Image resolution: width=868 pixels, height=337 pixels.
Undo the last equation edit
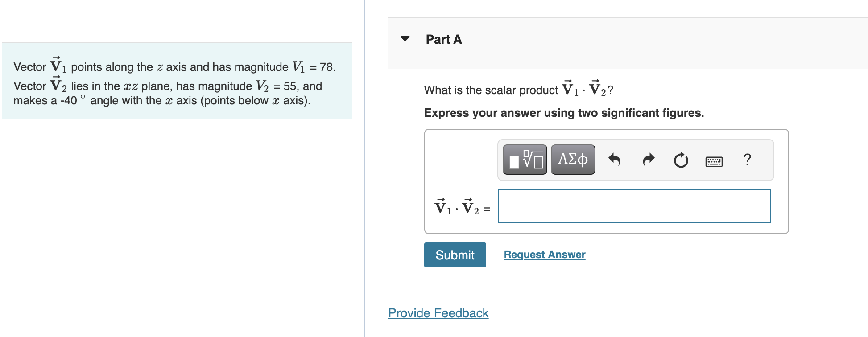coord(615,159)
